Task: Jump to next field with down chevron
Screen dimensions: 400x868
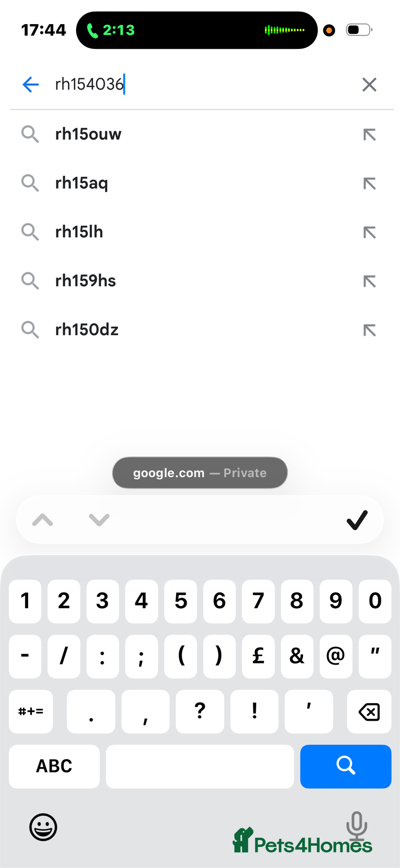Action: 99,520
